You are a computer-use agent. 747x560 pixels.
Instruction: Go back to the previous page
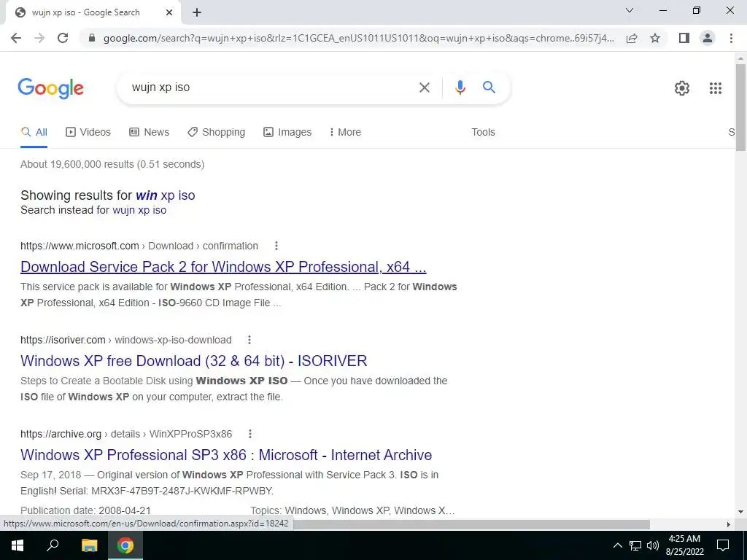pyautogui.click(x=16, y=38)
